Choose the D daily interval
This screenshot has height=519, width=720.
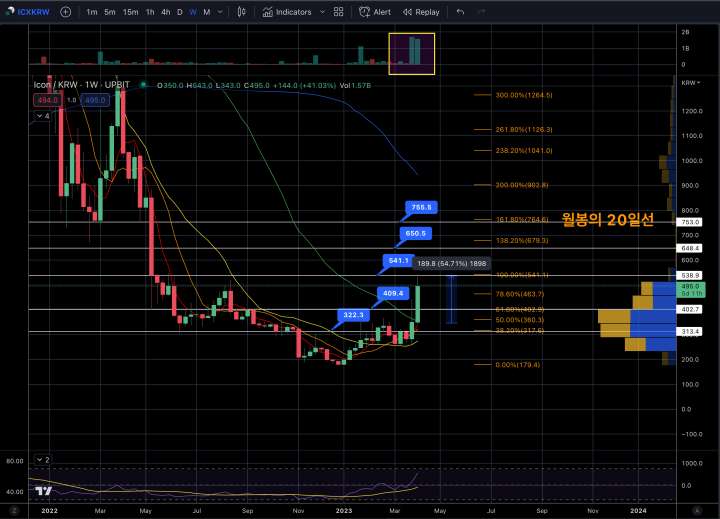tap(180, 12)
